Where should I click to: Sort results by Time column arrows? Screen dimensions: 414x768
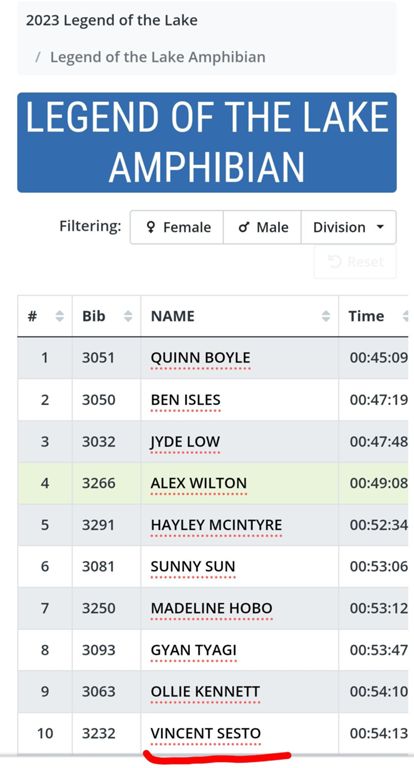405,316
